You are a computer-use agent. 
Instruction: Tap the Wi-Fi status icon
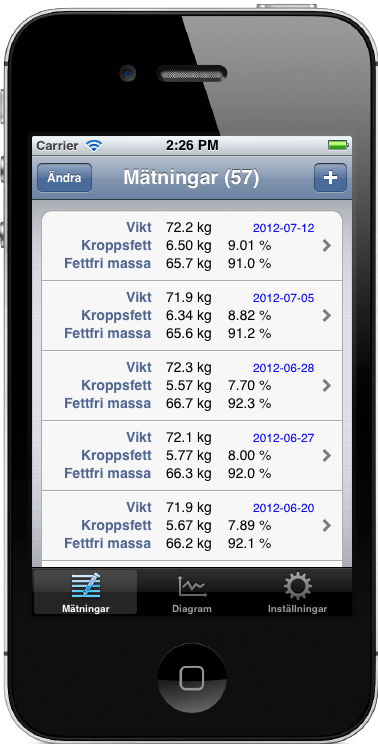94,146
